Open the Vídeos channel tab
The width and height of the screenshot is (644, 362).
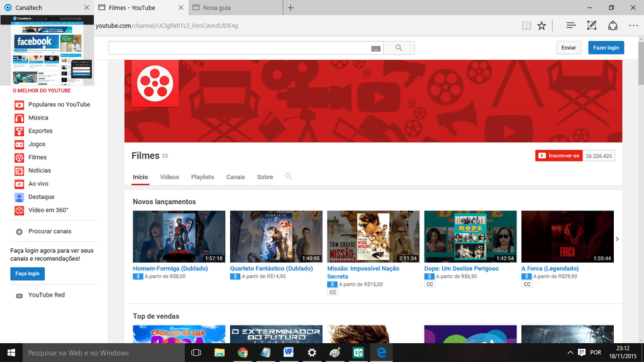click(169, 177)
